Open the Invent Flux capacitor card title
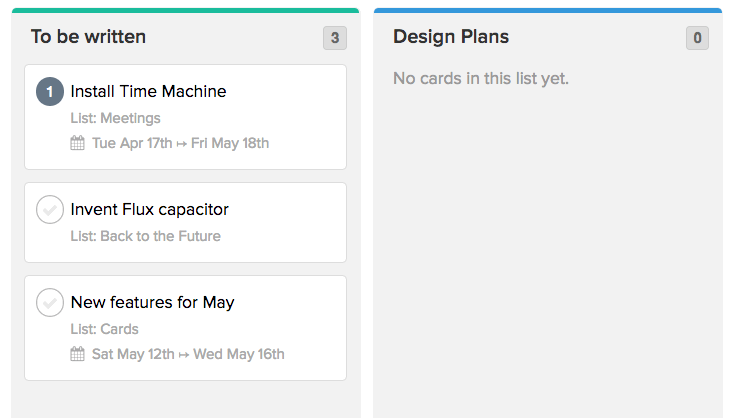Viewport: 734px width, 418px height. (149, 209)
